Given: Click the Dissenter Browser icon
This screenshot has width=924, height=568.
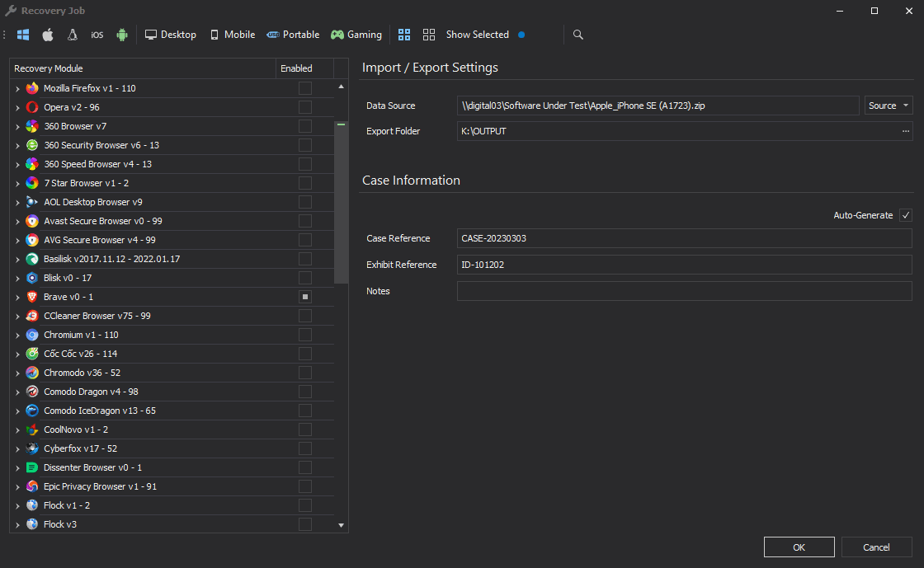Looking at the screenshot, I should [32, 467].
